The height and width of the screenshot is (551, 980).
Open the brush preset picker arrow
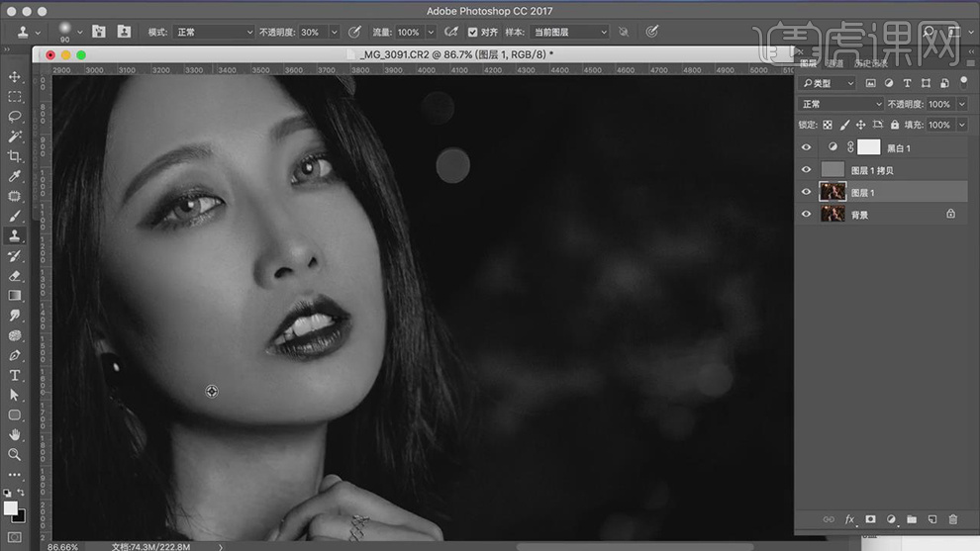79,33
